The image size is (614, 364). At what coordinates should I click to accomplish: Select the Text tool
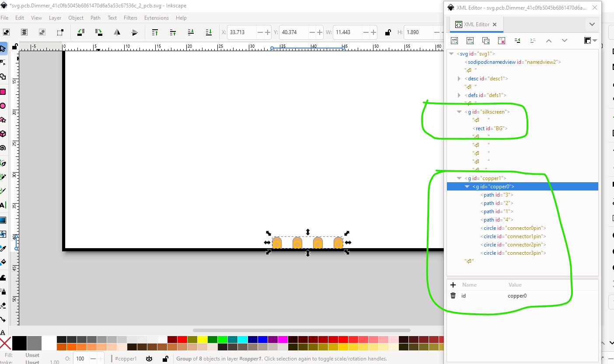coord(3,205)
